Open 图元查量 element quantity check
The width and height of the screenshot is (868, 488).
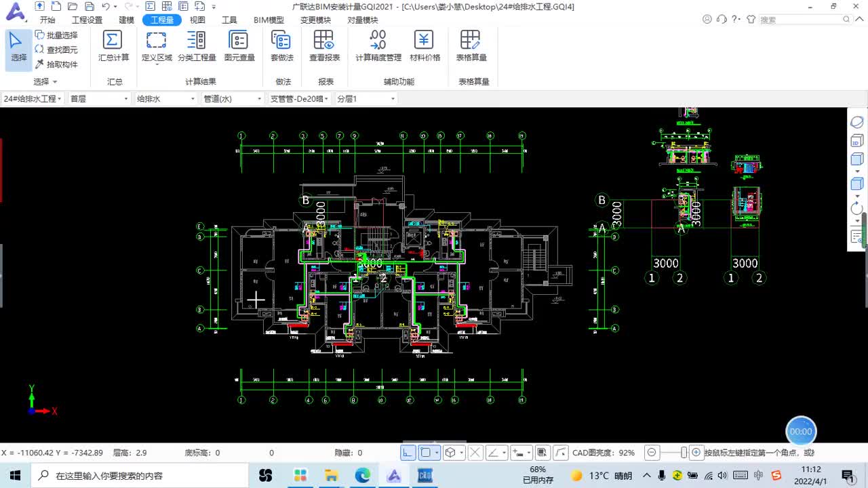point(239,47)
